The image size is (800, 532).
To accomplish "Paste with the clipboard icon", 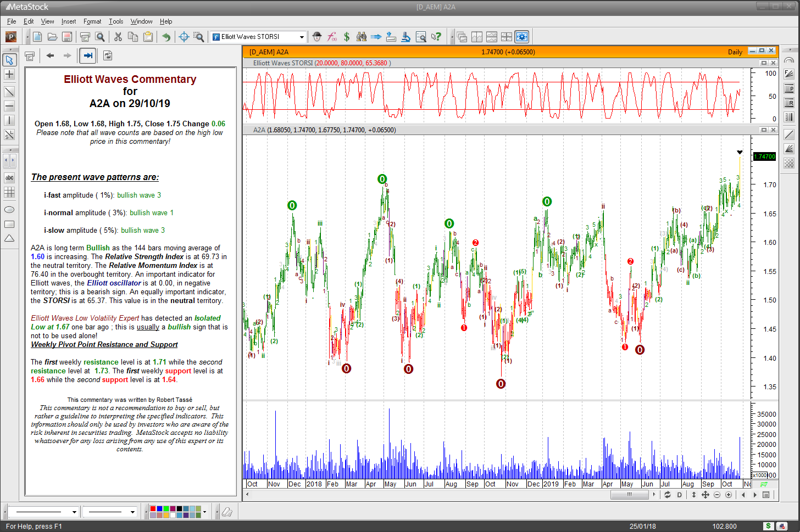I will pyautogui.click(x=148, y=37).
